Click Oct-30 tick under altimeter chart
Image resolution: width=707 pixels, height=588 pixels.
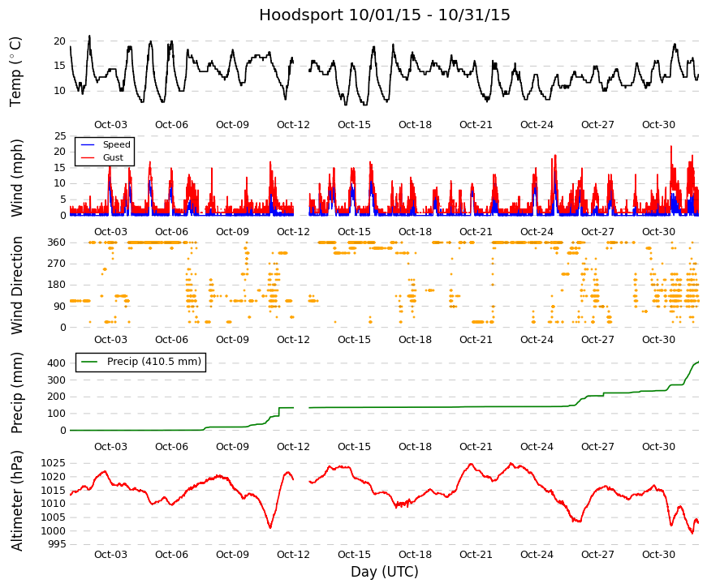point(658,555)
